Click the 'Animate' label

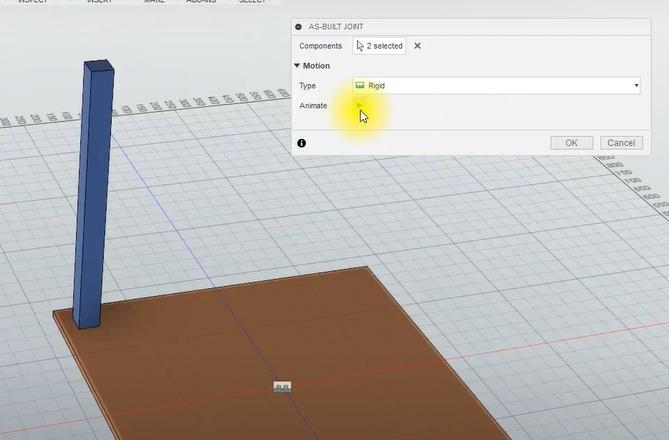pyautogui.click(x=313, y=105)
